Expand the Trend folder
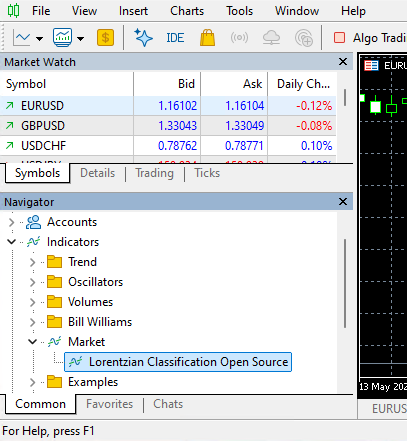The height and width of the screenshot is (441, 407). [32, 262]
